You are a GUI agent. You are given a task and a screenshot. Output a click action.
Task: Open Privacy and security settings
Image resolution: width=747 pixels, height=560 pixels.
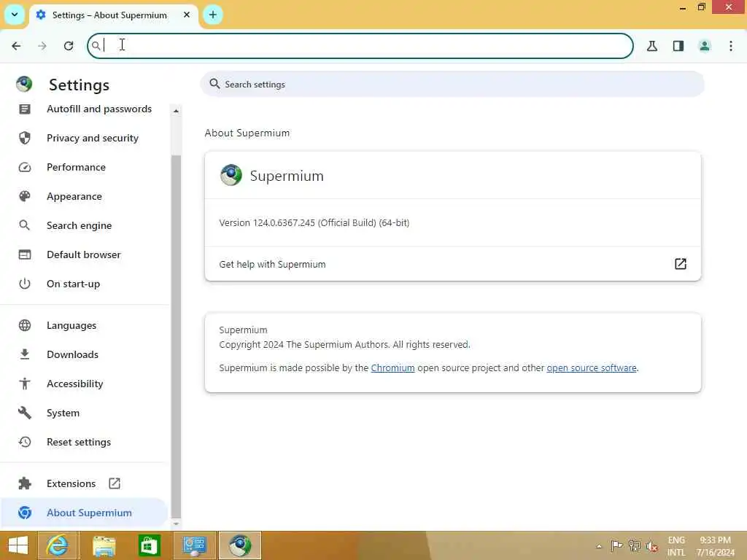click(x=93, y=138)
